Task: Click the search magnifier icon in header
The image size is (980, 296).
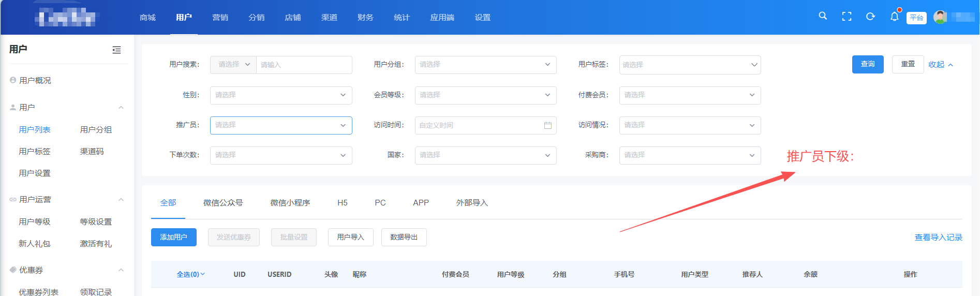Action: pos(823,17)
